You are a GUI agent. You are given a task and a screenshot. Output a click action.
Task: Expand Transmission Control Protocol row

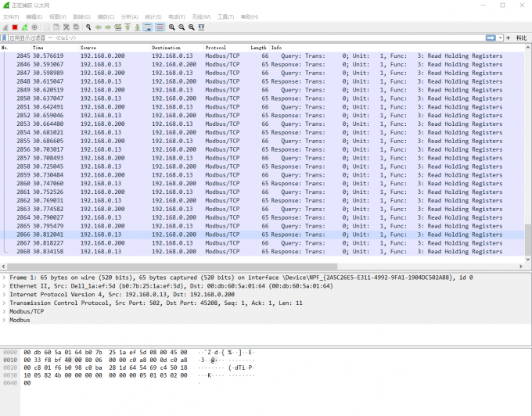pos(4,303)
